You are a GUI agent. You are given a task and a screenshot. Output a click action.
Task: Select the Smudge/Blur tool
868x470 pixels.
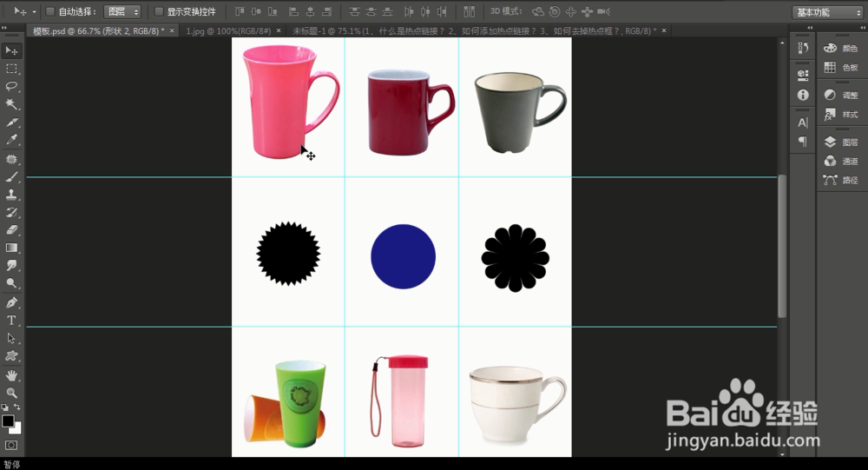point(11,266)
